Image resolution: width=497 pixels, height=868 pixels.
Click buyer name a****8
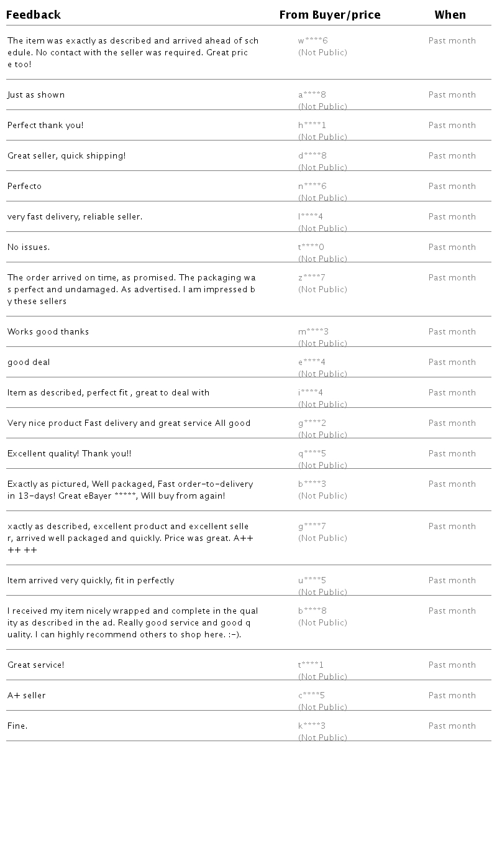tap(312, 95)
